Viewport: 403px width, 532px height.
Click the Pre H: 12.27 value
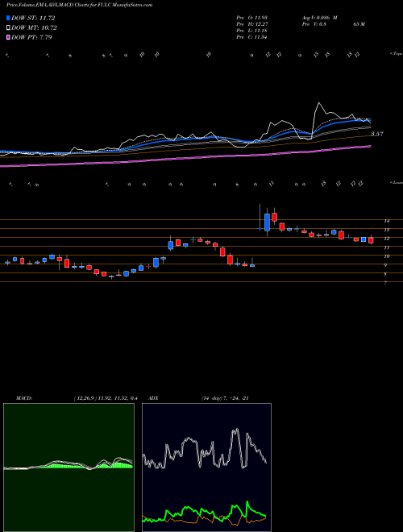point(251,24)
